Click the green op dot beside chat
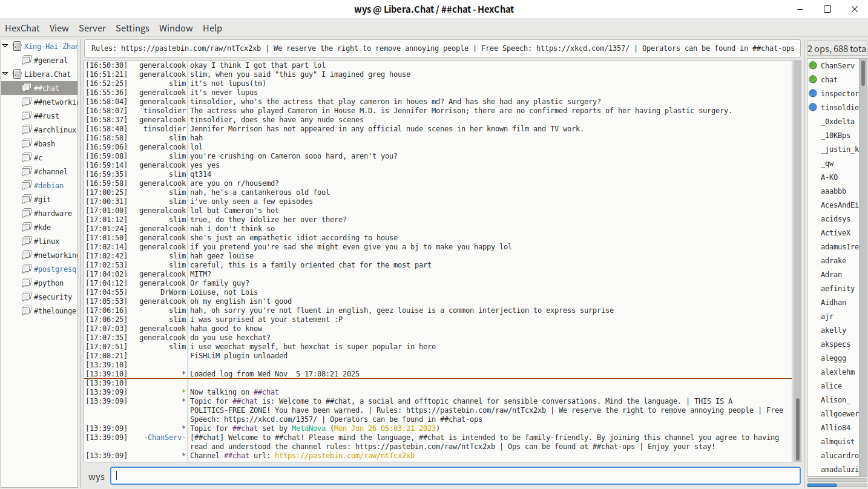 813,79
